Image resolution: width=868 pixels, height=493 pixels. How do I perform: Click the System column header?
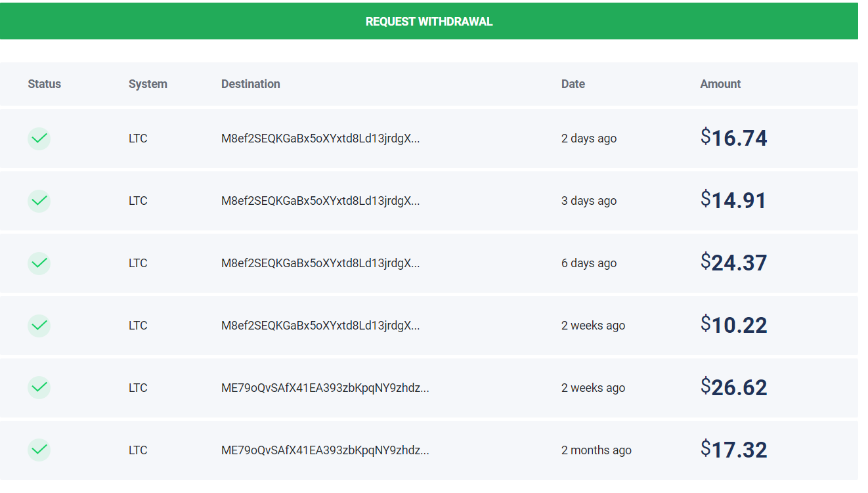coord(148,84)
